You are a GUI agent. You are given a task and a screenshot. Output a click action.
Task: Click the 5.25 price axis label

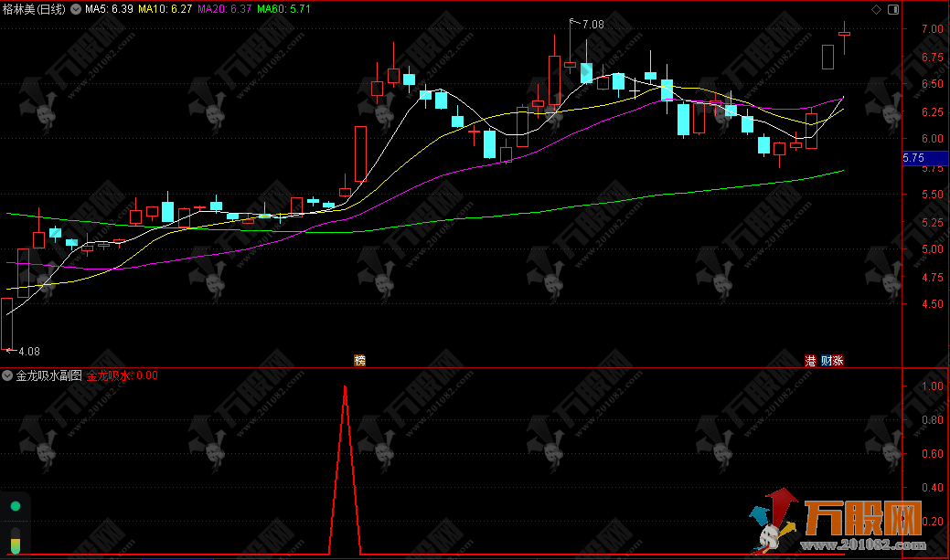(933, 222)
